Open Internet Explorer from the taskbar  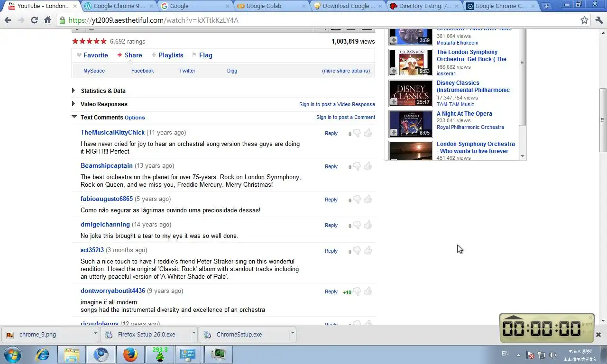(x=43, y=355)
